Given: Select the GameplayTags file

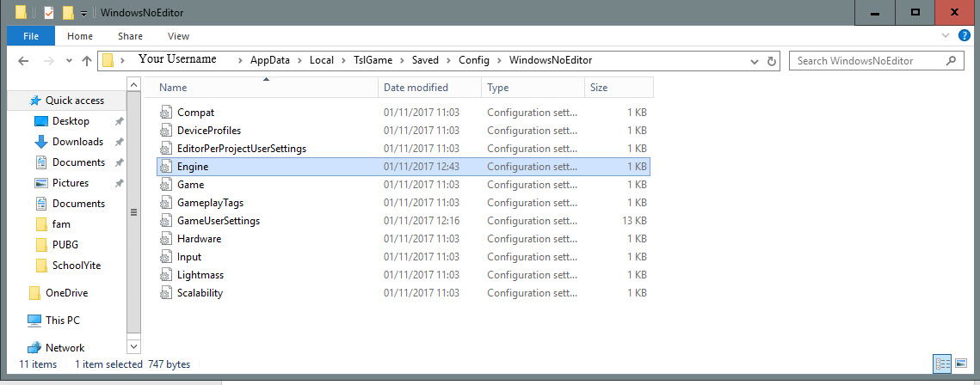Looking at the screenshot, I should (x=404, y=203).
